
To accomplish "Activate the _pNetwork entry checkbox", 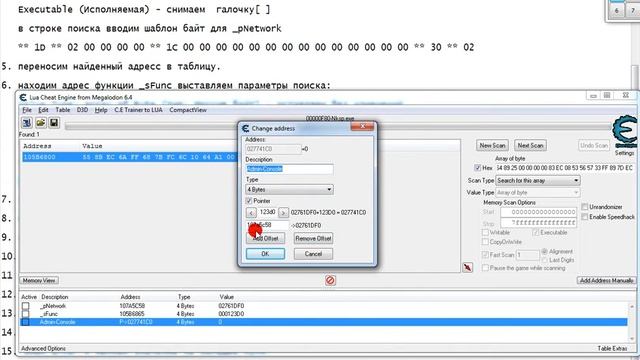I will (25, 306).
